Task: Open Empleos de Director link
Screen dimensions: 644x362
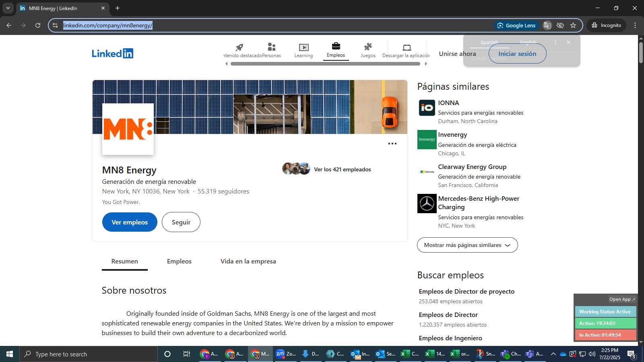Action: (448, 315)
